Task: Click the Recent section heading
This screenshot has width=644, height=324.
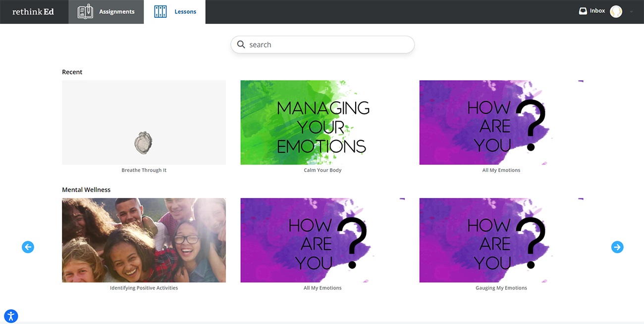Action: (72, 72)
